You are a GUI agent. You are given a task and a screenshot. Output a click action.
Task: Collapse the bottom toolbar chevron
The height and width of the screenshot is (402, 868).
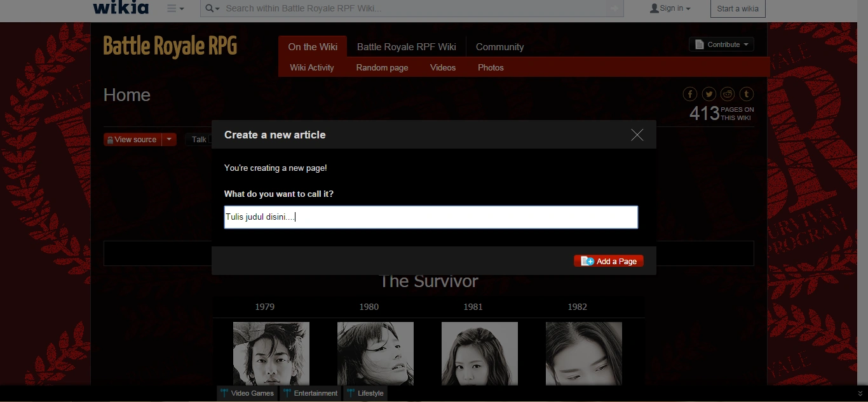pyautogui.click(x=860, y=394)
